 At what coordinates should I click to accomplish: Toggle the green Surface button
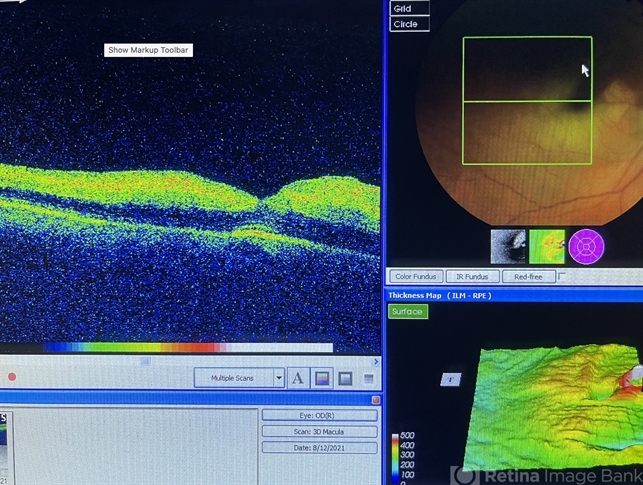coord(407,312)
